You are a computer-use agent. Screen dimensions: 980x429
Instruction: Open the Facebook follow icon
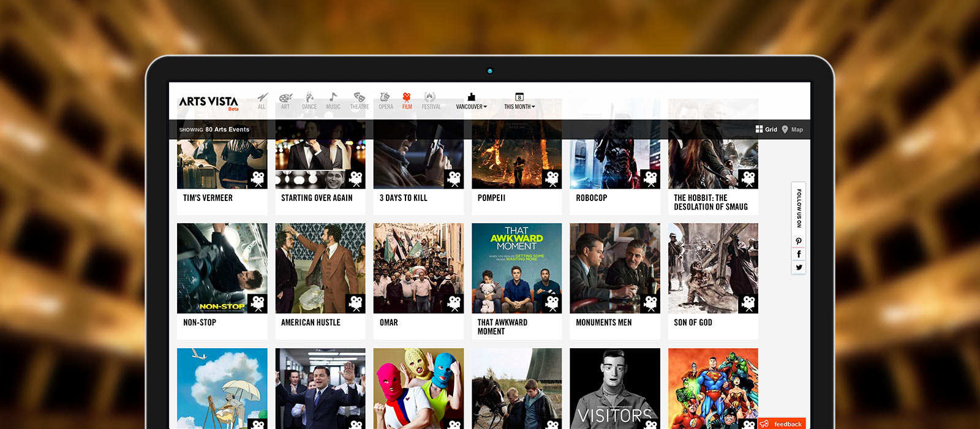(x=799, y=254)
